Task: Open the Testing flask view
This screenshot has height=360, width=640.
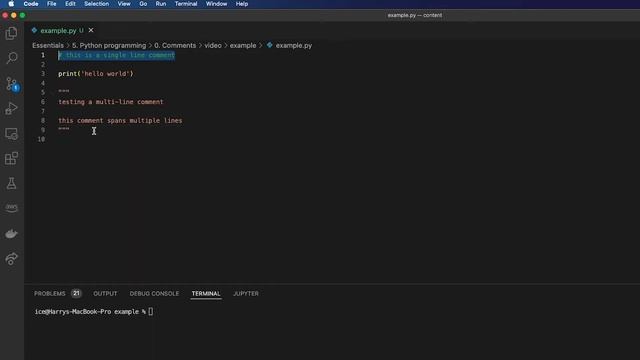Action: (x=11, y=183)
